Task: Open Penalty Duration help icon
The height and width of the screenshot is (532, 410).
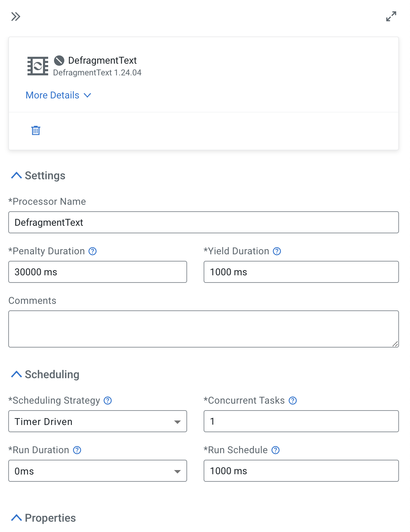Action: coord(93,251)
